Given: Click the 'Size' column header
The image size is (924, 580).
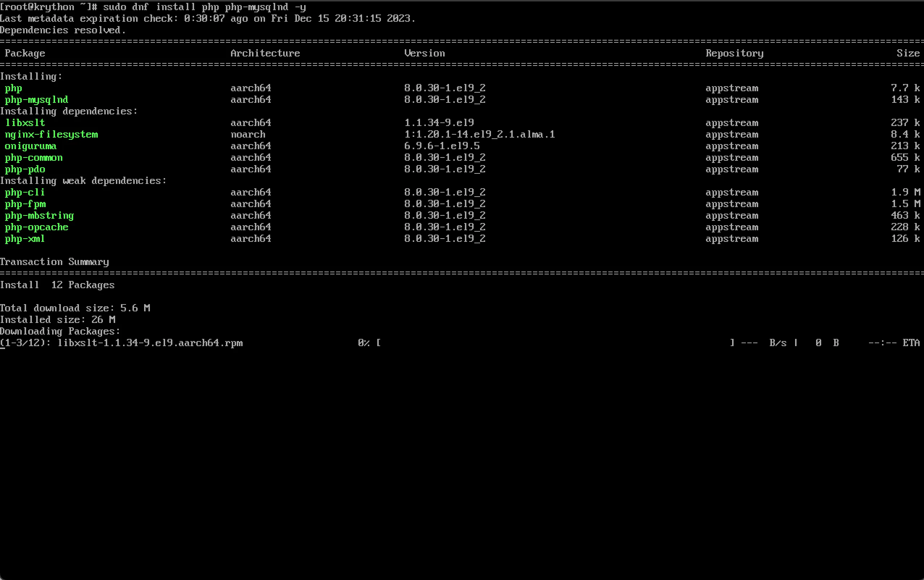Looking at the screenshot, I should tap(908, 53).
